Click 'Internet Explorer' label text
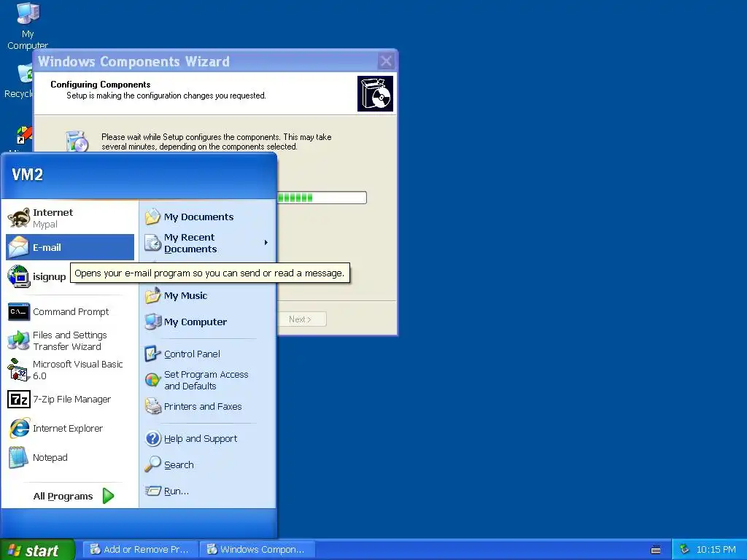 tap(68, 429)
